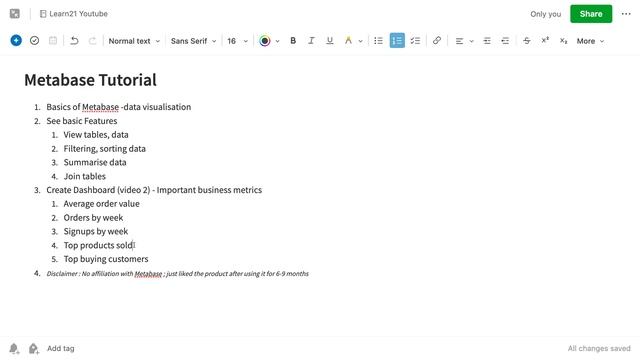Click the 'Top products sold' sub-item
This screenshot has height=360, width=640.
click(x=98, y=245)
